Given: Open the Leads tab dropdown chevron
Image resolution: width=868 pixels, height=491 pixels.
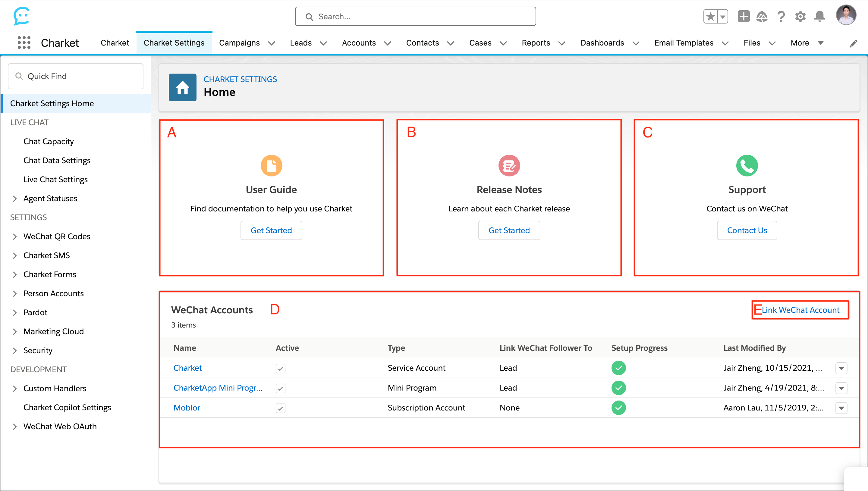Looking at the screenshot, I should click(323, 43).
